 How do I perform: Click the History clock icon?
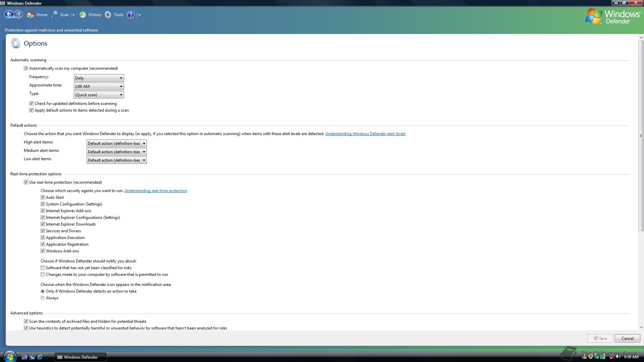[x=83, y=15]
